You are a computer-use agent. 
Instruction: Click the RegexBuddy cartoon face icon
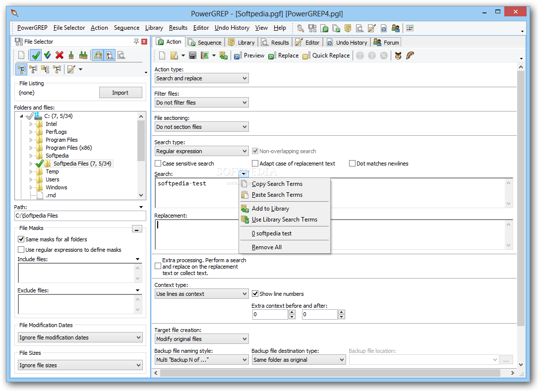click(x=398, y=56)
